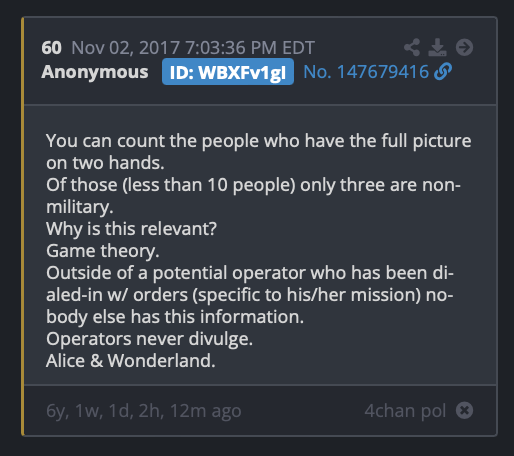Open the post via right-arrow circle icon
This screenshot has height=456, width=514.
464,47
